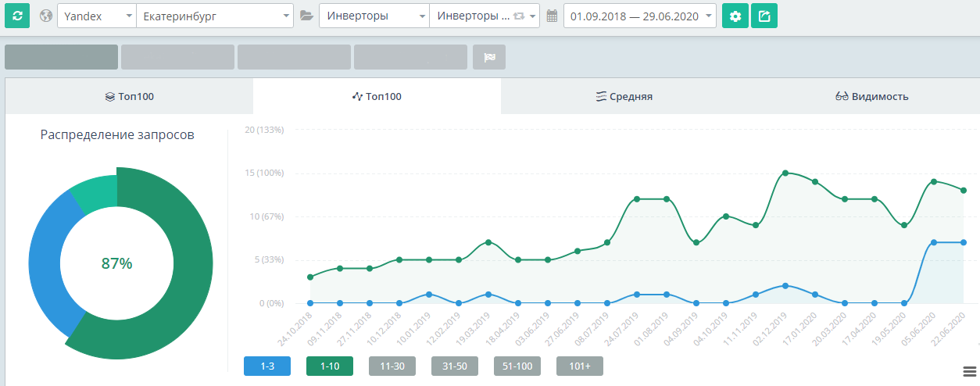Image resolution: width=980 pixels, height=386 pixels.
Task: Open settings with the gear icon
Action: click(735, 16)
